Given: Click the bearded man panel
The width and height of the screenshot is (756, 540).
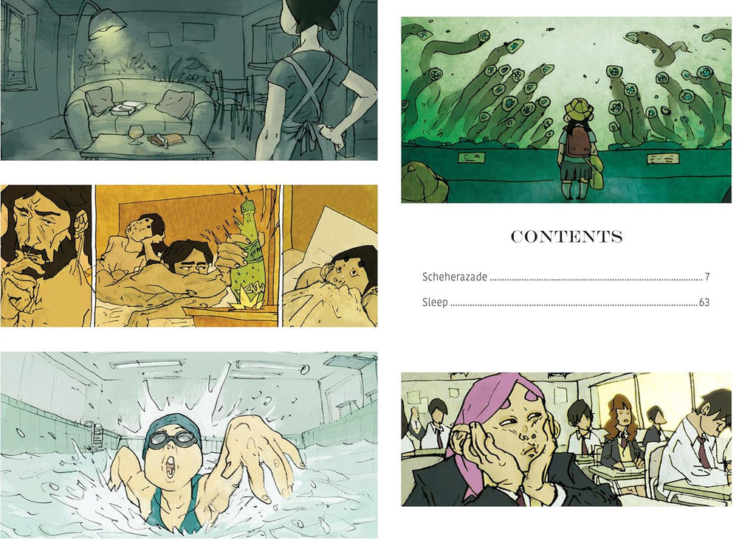Looking at the screenshot, I should pos(46,256).
